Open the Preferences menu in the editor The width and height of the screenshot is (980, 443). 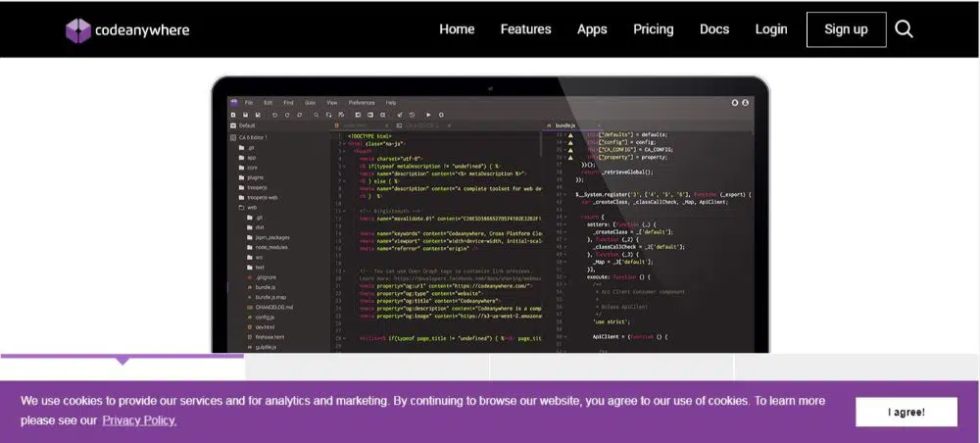pos(361,102)
